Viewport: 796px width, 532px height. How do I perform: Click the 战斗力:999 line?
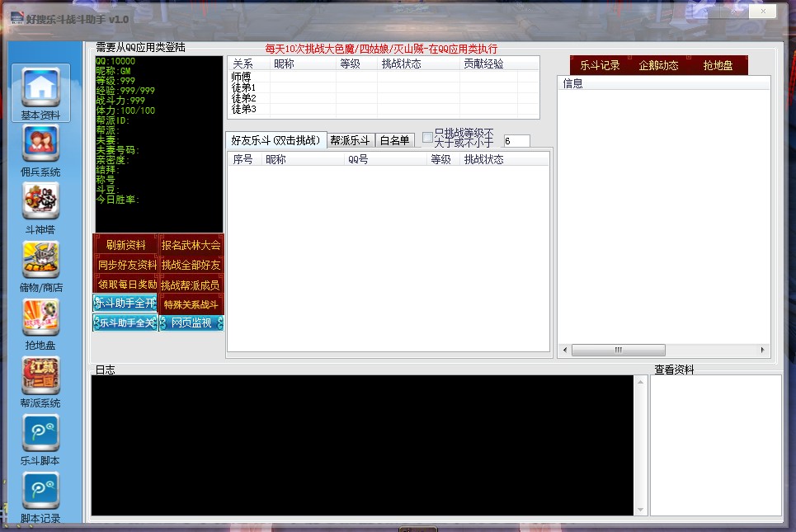pos(120,101)
